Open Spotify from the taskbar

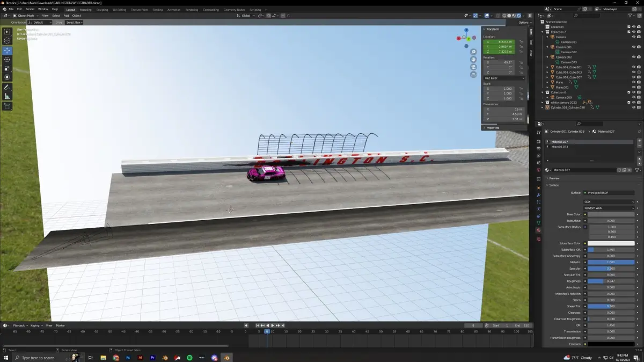pos(189,358)
